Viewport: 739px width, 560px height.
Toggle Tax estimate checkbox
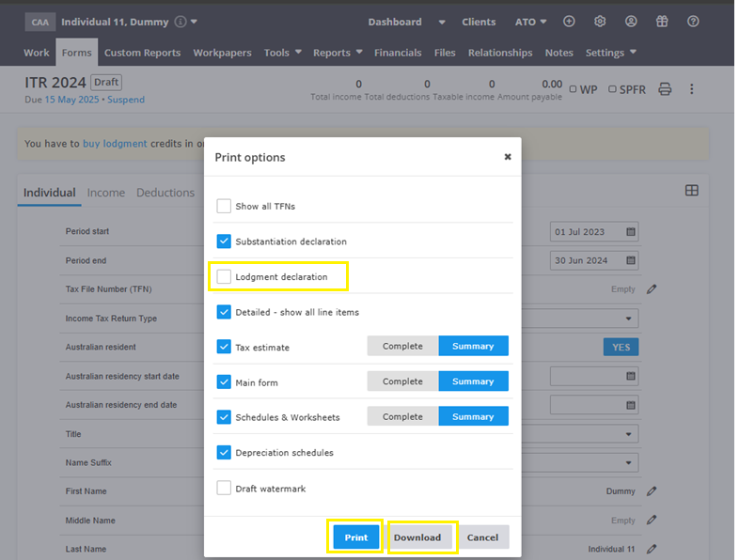click(224, 347)
